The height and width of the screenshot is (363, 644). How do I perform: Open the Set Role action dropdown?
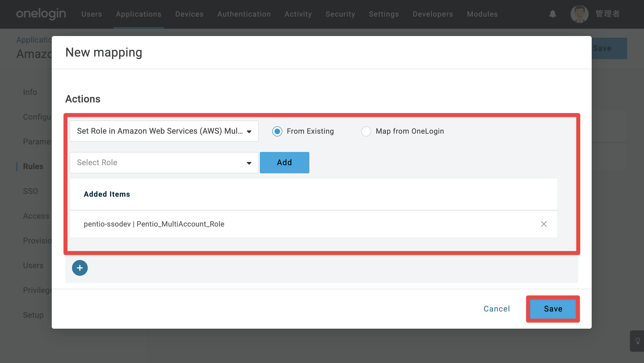pyautogui.click(x=164, y=131)
